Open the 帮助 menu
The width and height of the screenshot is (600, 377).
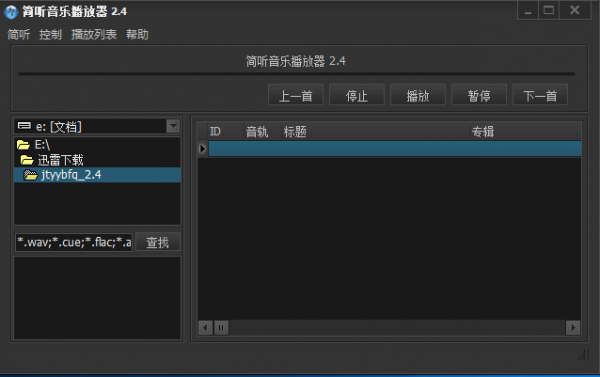pos(137,34)
